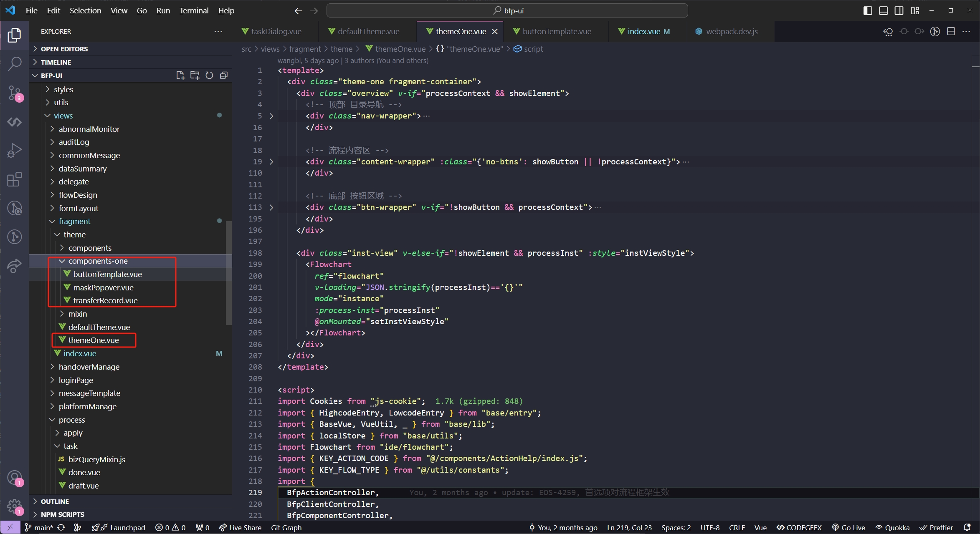The image size is (980, 534).
Task: Toggle the secondary side bar layout button
Action: [x=899, y=11]
